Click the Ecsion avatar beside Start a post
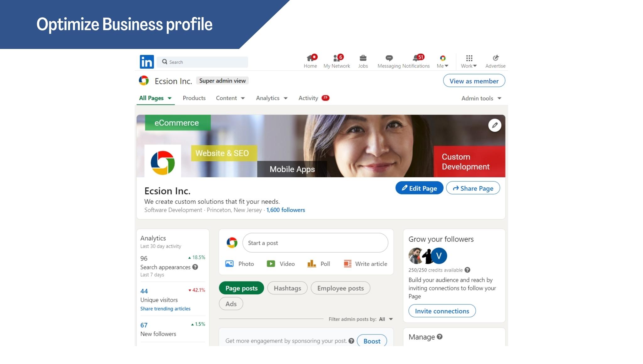 pos(232,243)
